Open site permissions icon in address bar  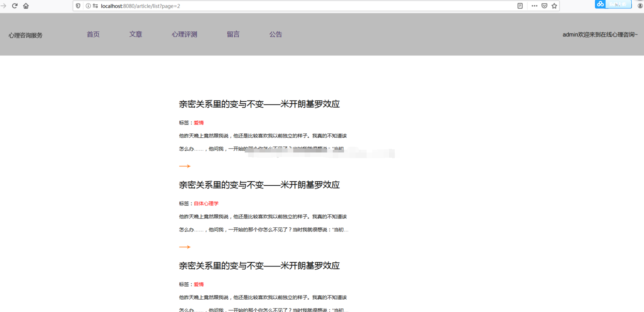tap(95, 6)
